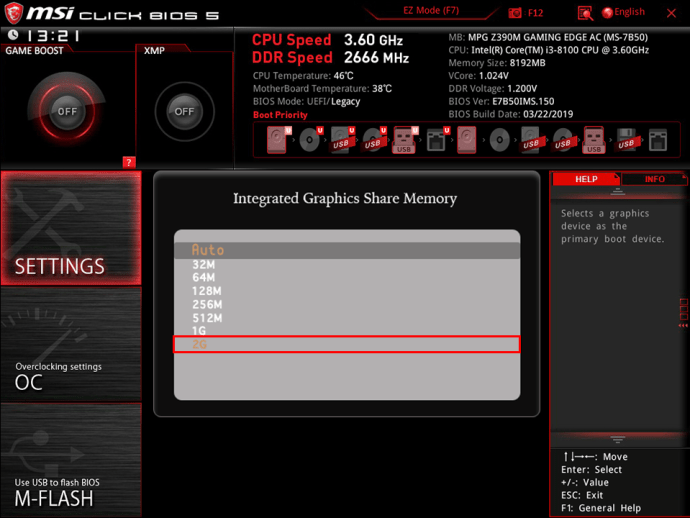Click the CPU Temperature 46°C reading
Viewport: 690px width, 518px height.
pos(303,76)
